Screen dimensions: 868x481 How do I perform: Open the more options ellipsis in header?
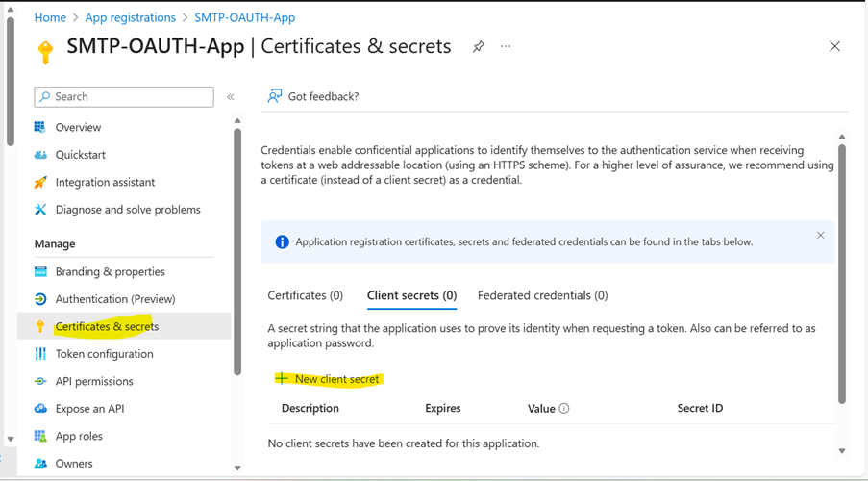(x=506, y=46)
